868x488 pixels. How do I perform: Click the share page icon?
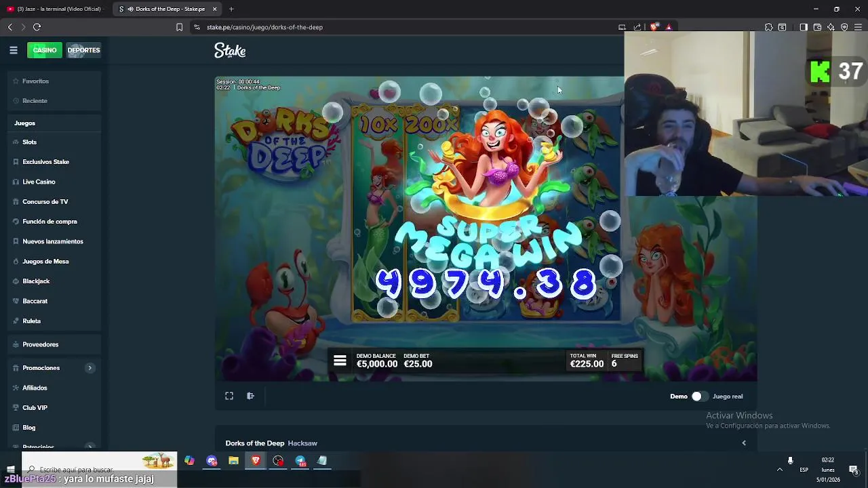637,27
